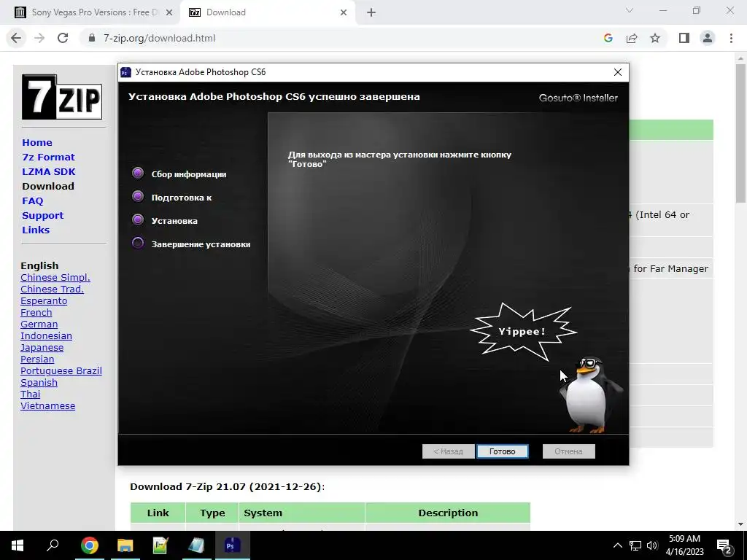Open Chrome from the taskbar

pos(89,545)
